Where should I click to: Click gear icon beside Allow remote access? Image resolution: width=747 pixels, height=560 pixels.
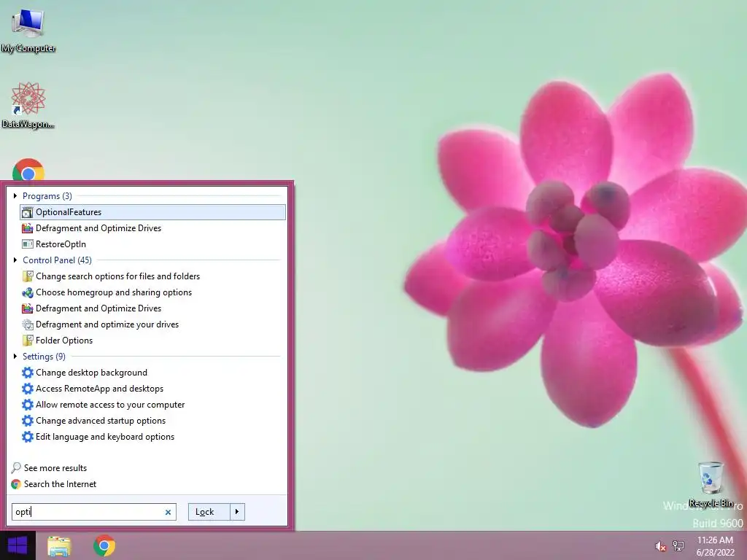coord(28,405)
